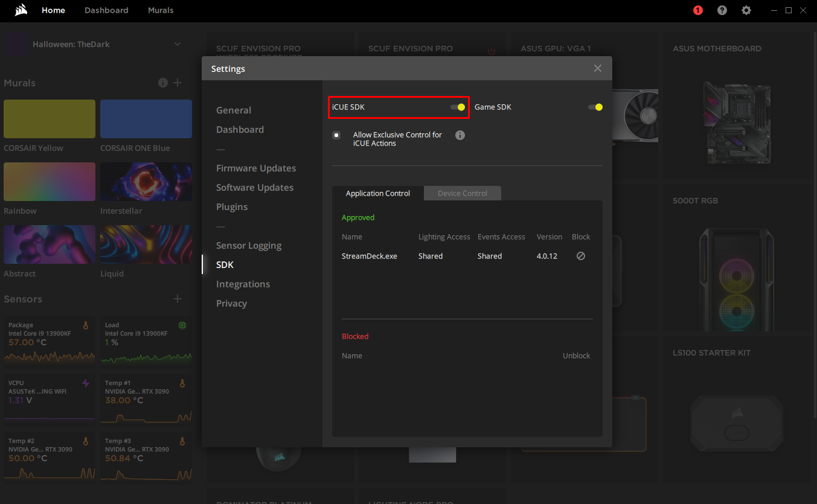817x504 pixels.
Task: Add a new sensor with the plus icon
Action: (177, 298)
